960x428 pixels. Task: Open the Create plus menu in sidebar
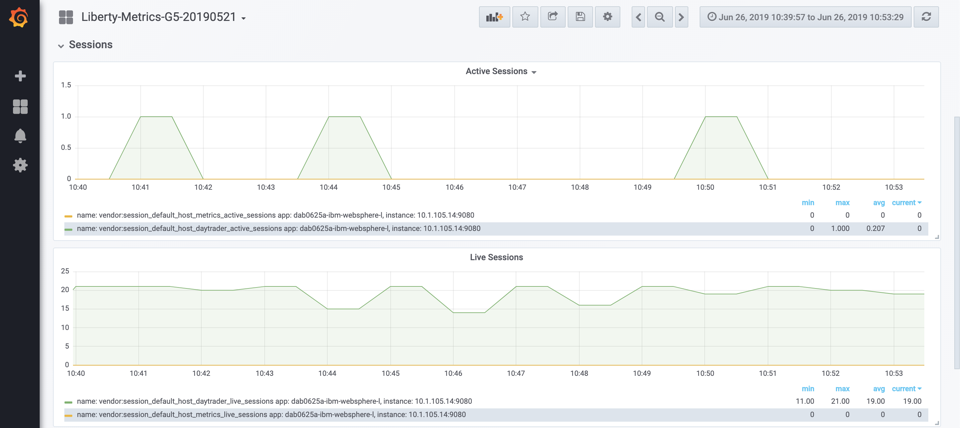[x=20, y=76]
